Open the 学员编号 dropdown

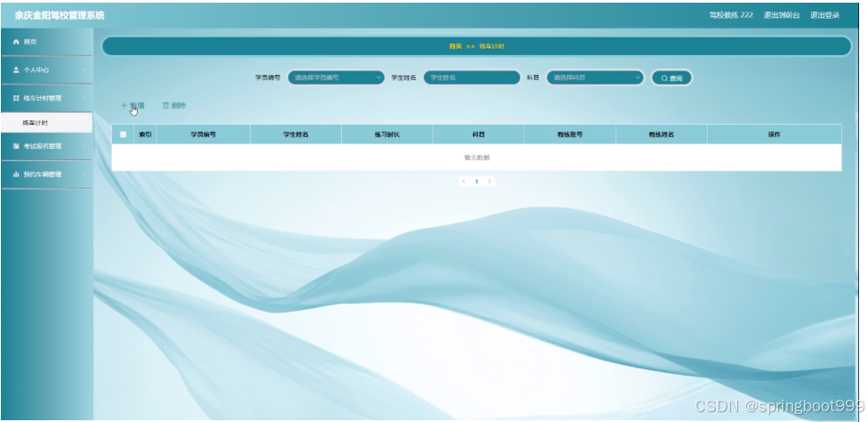[336, 78]
